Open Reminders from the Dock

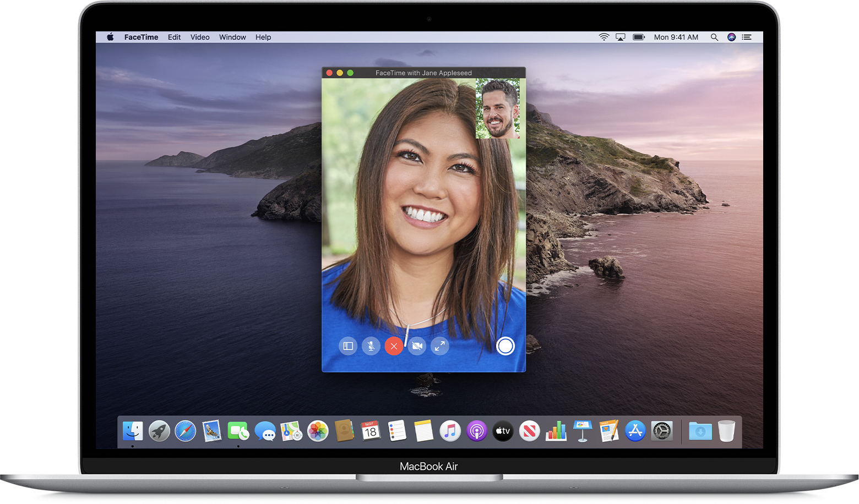[x=397, y=431]
